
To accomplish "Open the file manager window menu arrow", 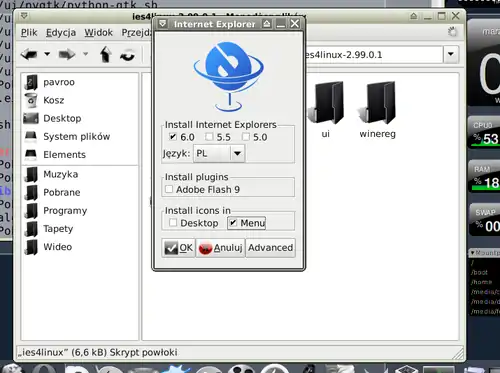I will click(x=24, y=16).
